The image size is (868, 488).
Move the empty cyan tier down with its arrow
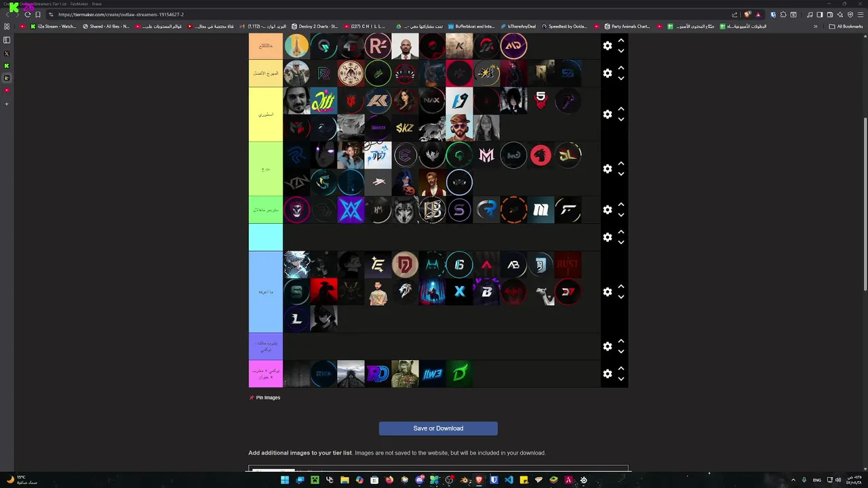click(620, 243)
